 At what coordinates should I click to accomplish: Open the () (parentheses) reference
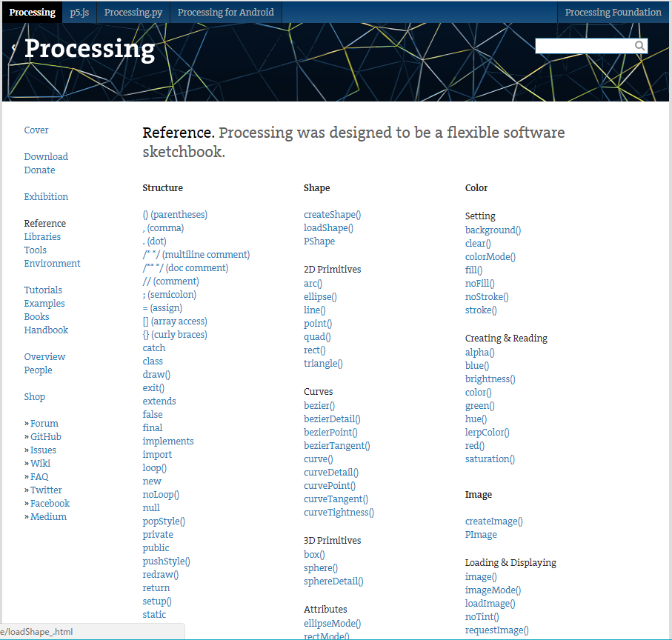point(175,214)
